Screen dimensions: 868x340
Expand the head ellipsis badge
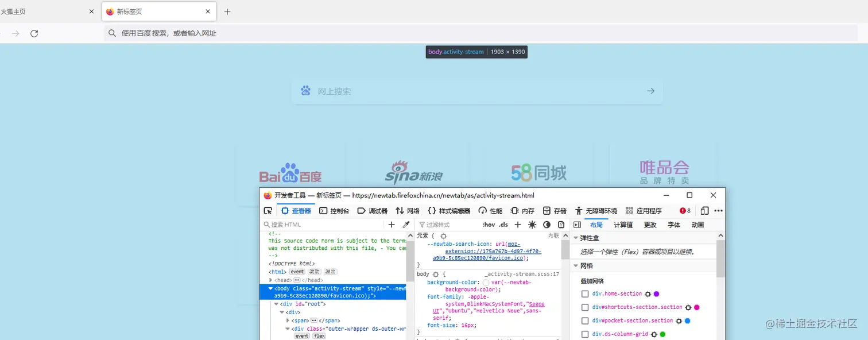click(297, 280)
